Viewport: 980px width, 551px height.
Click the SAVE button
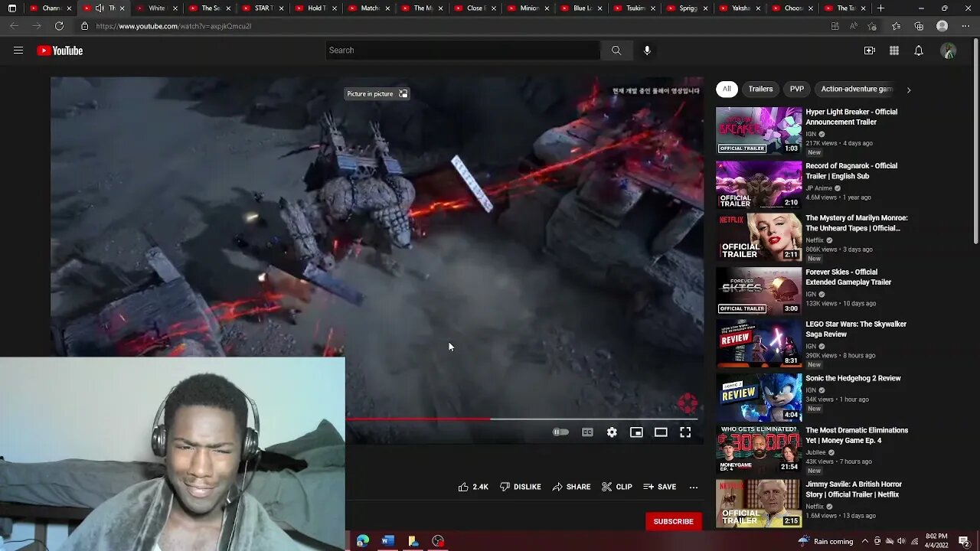coord(660,487)
